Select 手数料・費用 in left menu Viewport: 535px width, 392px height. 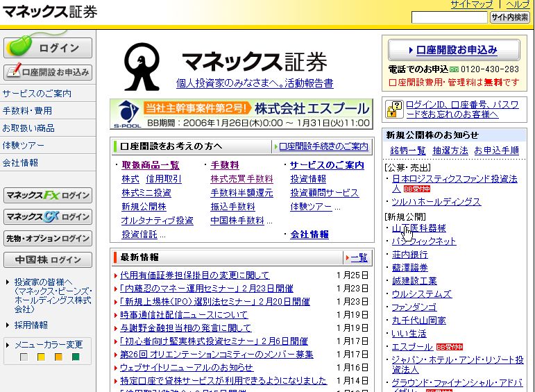(x=27, y=111)
